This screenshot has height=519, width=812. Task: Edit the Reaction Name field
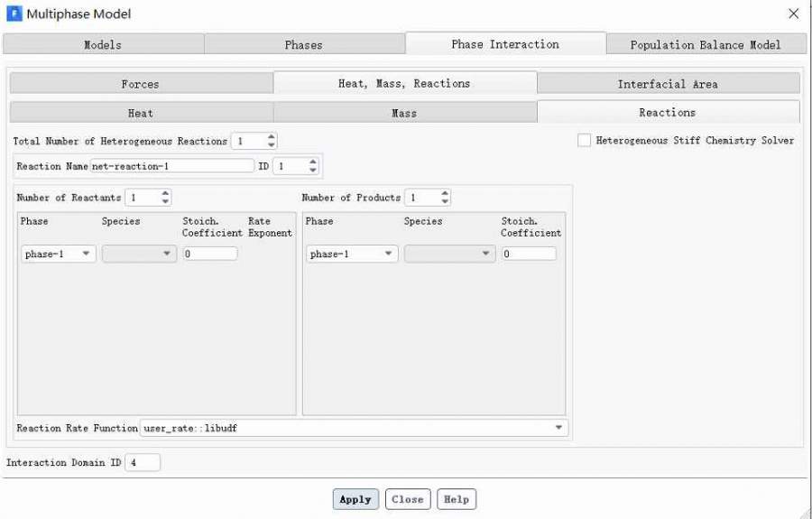[x=172, y=166]
